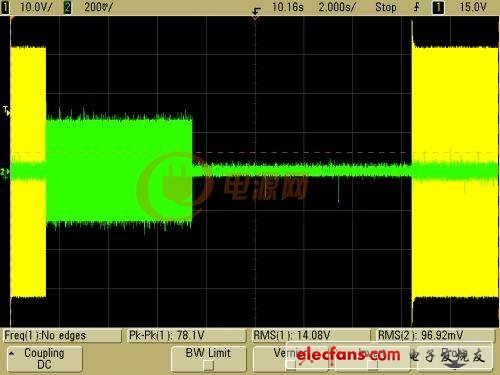Screen dimensions: 500x375
Task: Click the trigger source channel 1 icon
Action: pos(438,7)
